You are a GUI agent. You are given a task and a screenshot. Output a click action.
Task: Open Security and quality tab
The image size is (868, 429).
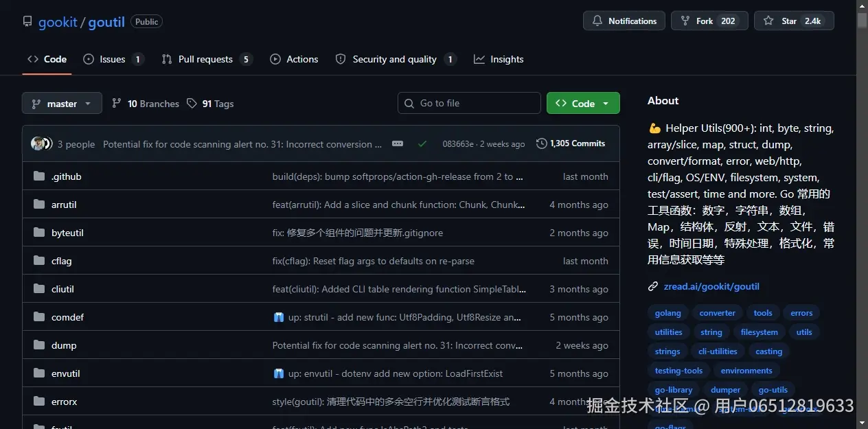[396, 59]
